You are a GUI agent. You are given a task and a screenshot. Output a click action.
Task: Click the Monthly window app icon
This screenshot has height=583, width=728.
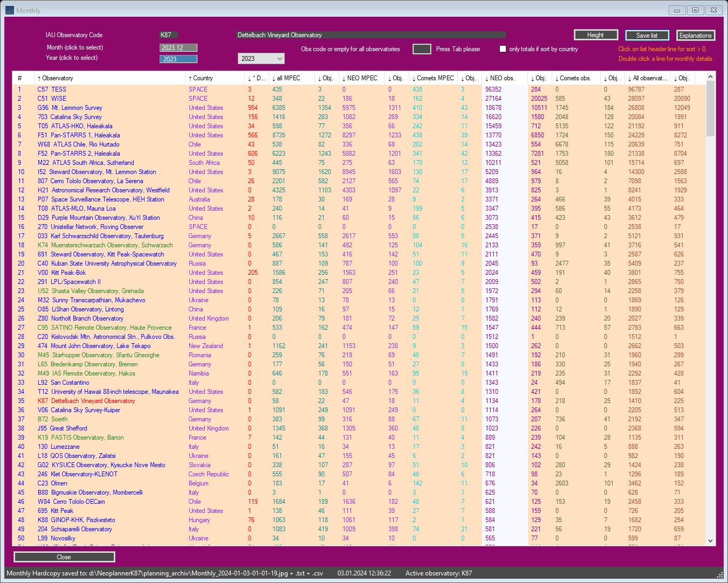click(x=10, y=10)
